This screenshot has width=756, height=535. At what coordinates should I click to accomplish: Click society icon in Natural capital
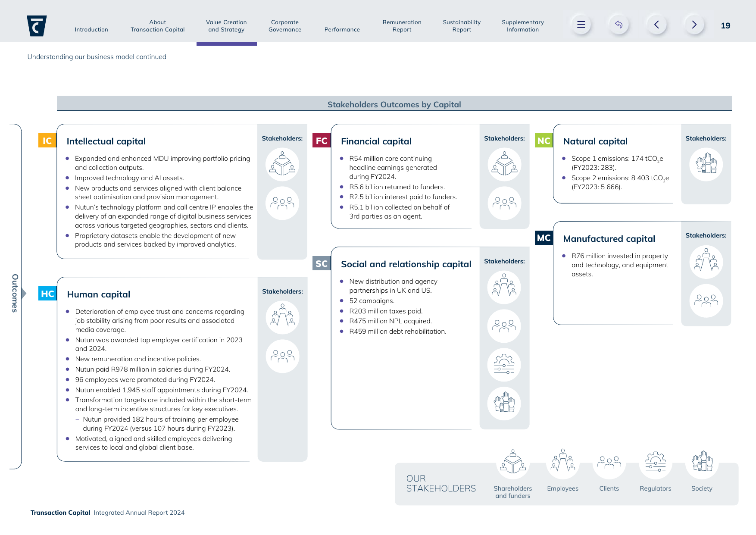[x=706, y=165]
